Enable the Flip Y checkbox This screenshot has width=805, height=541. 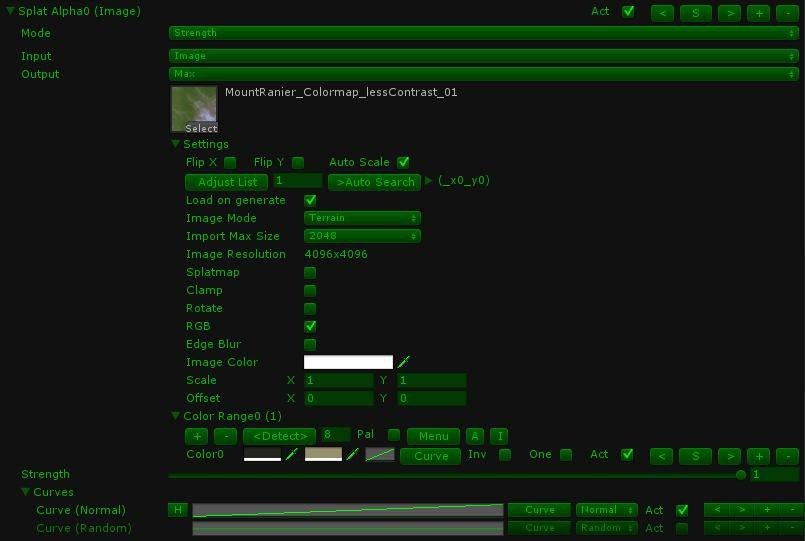pyautogui.click(x=298, y=163)
